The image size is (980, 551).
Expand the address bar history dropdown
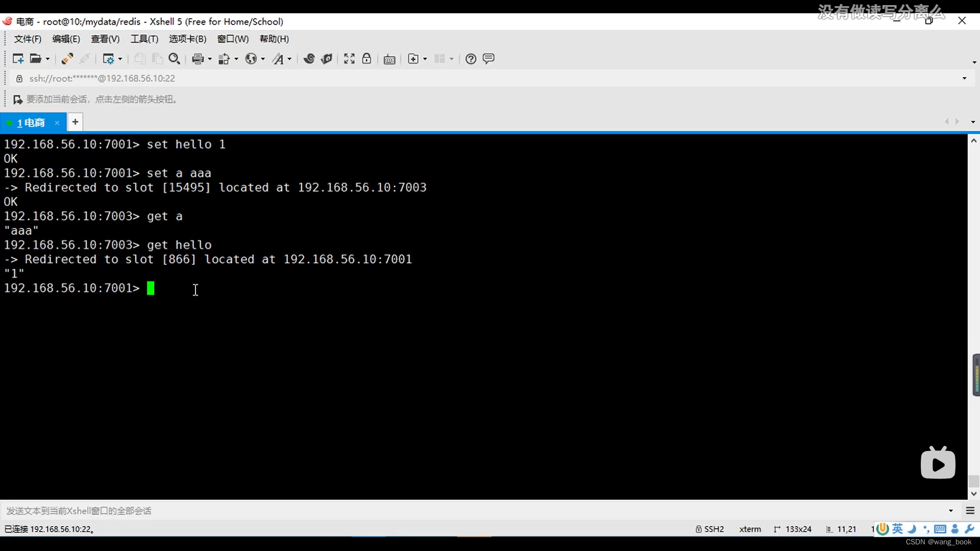964,79
